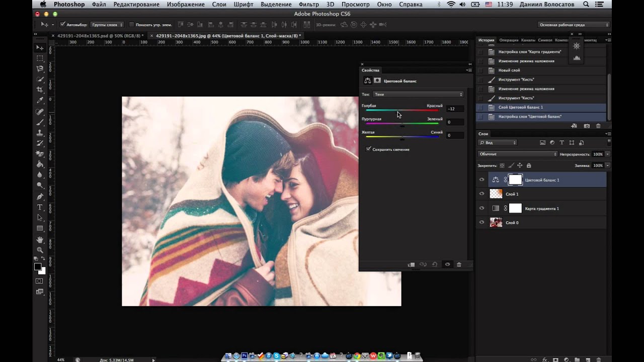The height and width of the screenshot is (362, 644).
Task: Adjust the Пурпурная–Зеленый color slider
Action: pos(402,124)
